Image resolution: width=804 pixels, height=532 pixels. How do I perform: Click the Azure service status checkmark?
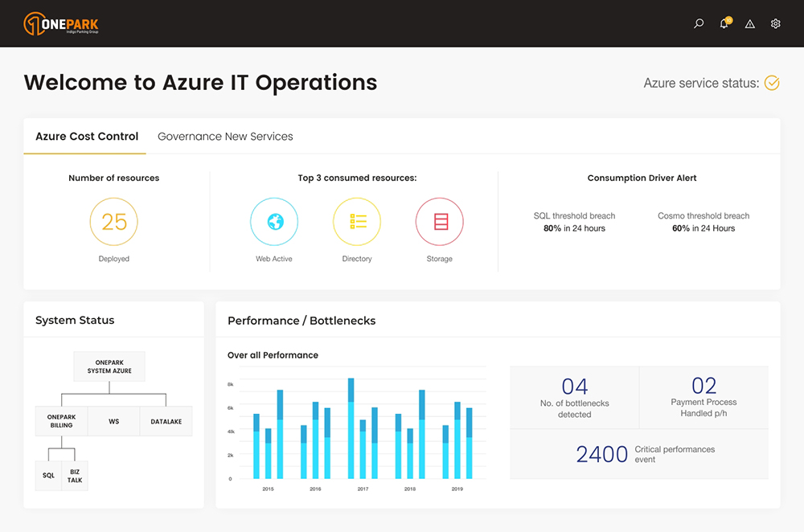point(772,83)
